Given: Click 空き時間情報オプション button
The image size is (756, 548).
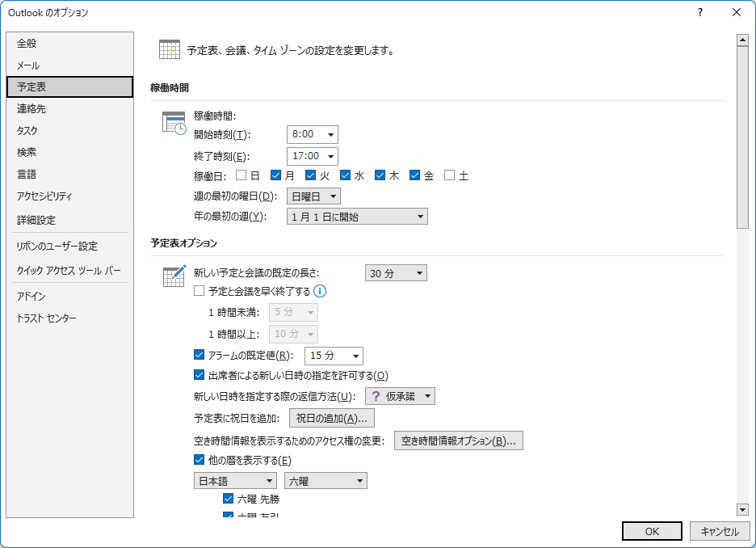Looking at the screenshot, I should click(459, 441).
